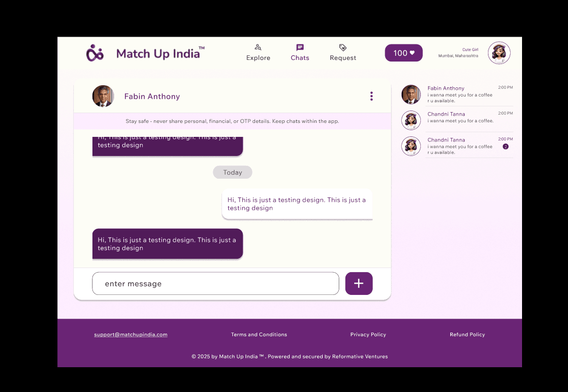
Task: Click the avatar of Chandni Tanna's chat without the unread badge
Action: coord(411,120)
